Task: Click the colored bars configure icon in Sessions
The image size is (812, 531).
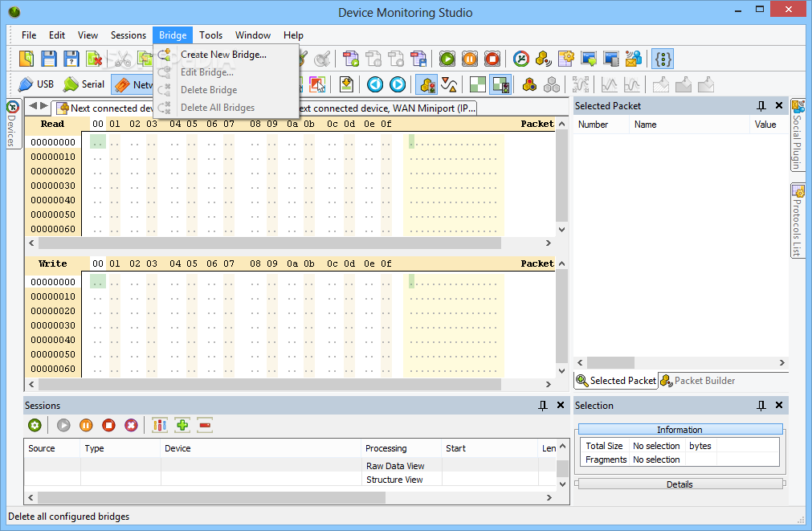Action: click(160, 425)
